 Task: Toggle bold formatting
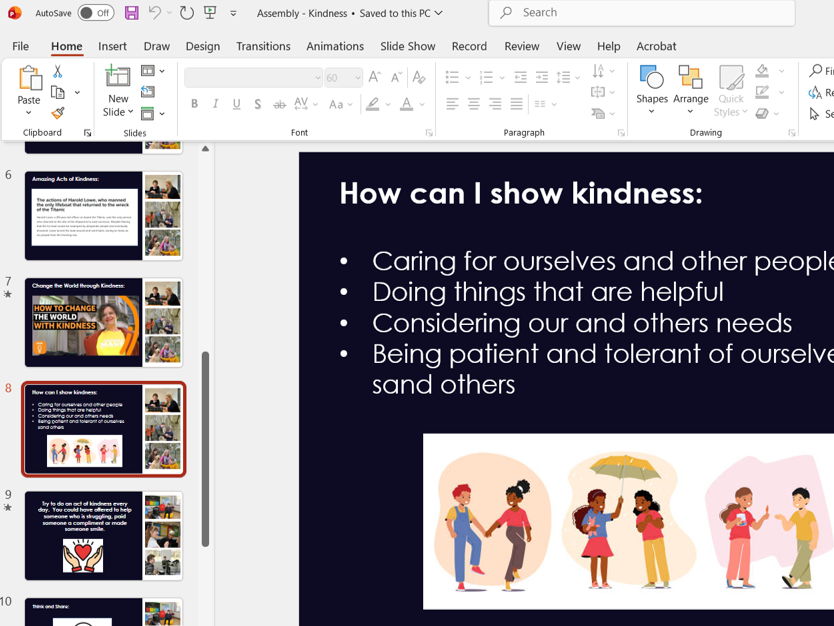pos(194,103)
